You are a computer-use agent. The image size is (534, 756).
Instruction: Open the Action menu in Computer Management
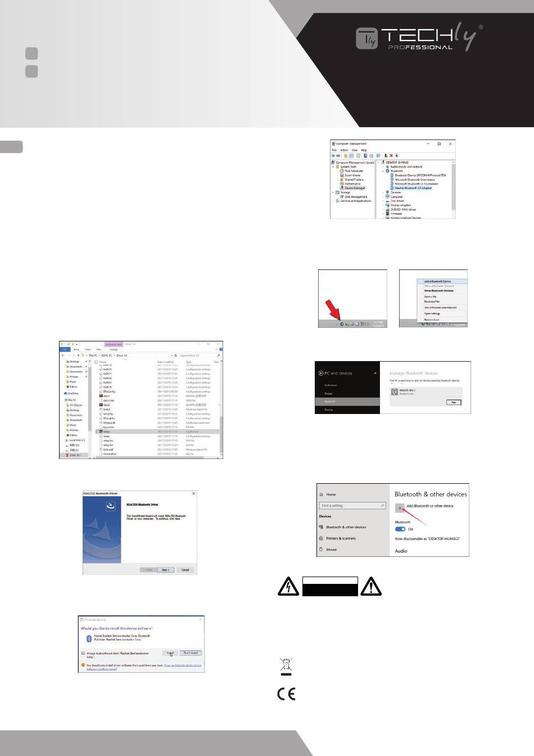344,150
